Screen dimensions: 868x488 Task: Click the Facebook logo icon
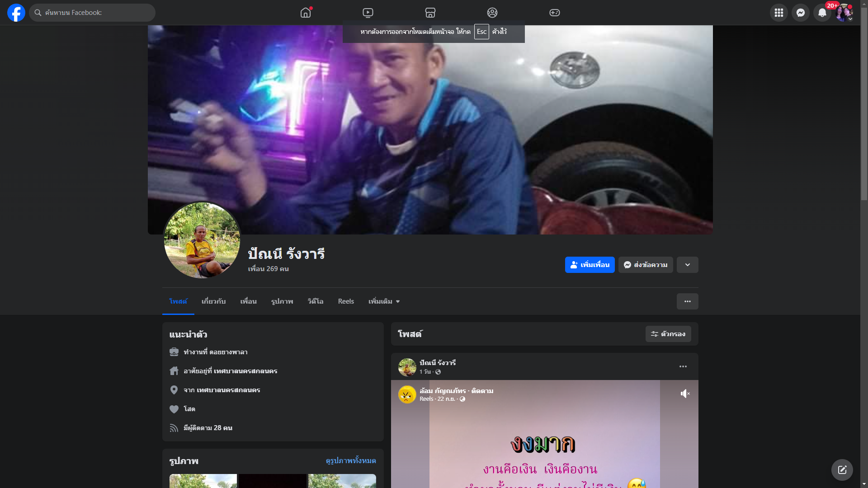[x=16, y=13]
